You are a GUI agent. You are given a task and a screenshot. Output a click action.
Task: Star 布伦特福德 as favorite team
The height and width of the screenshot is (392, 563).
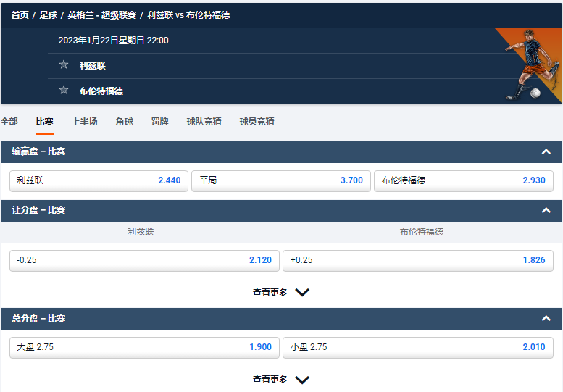(x=64, y=91)
